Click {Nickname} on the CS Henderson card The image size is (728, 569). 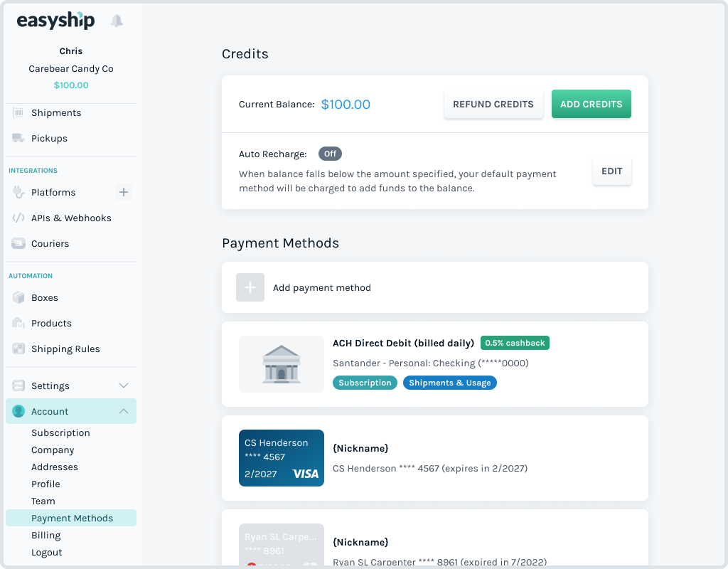click(x=360, y=448)
